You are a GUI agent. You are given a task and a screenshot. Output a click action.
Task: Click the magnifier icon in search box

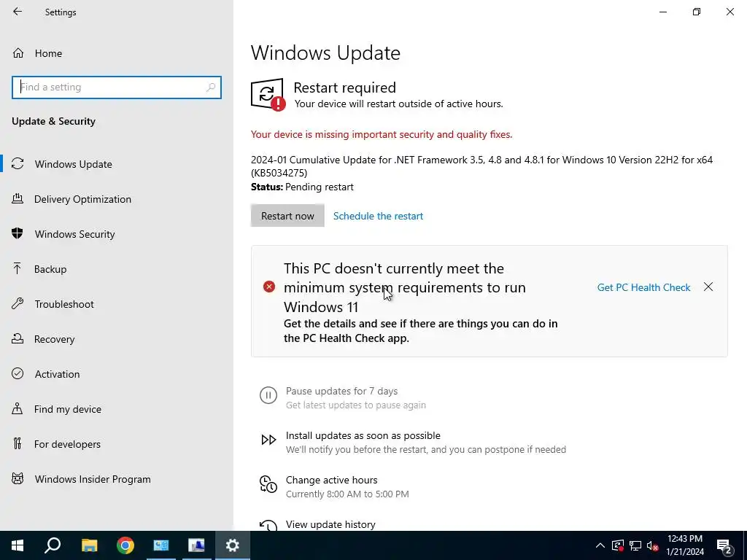click(x=211, y=87)
